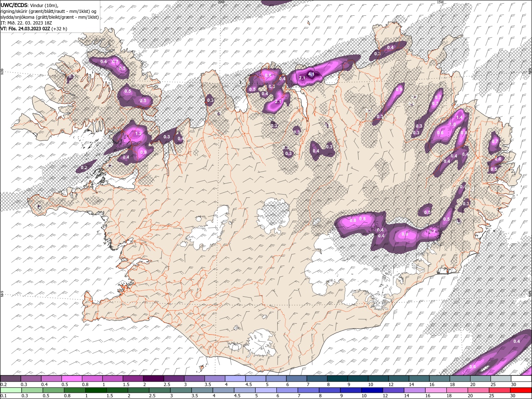Pick the deep blue 10 swatch in bottom legend row
The image size is (532, 399).
[372, 390]
